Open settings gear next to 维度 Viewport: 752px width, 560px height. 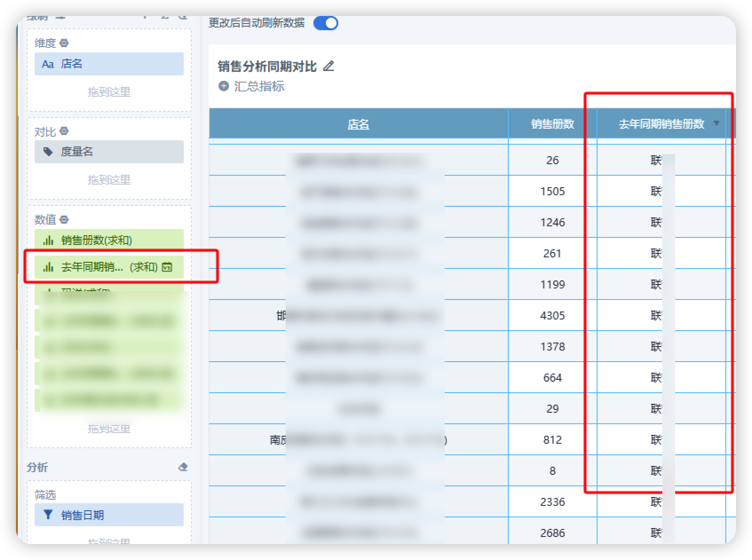[64, 43]
